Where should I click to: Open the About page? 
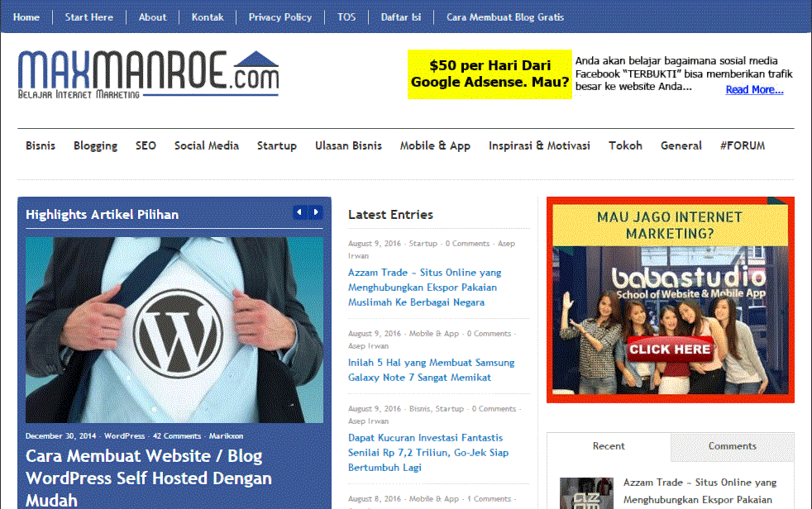point(153,17)
